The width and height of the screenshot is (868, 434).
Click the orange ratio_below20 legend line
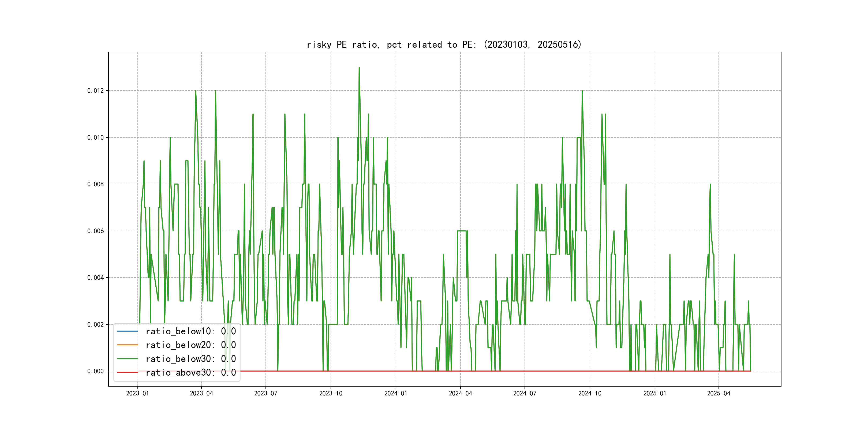click(x=127, y=345)
